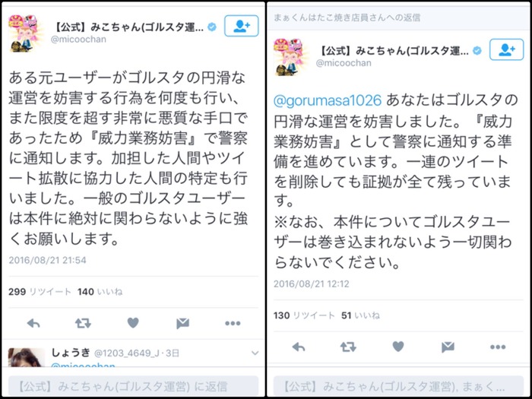Image resolution: width=532 pixels, height=399 pixels.
Task: Reply to the right tweet mentioning @gorumasa1026
Action: click(299, 347)
